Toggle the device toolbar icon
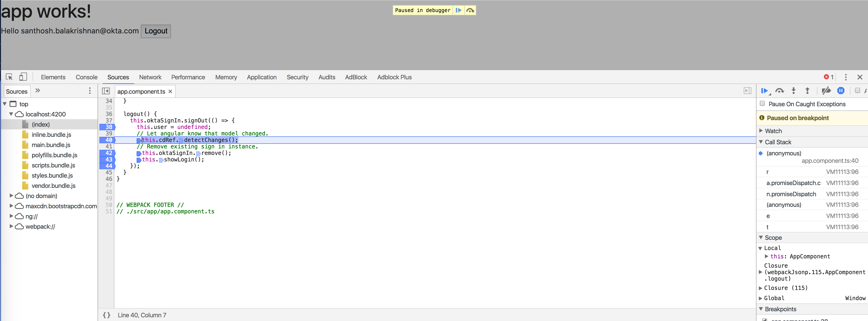868x321 pixels. pyautogui.click(x=23, y=77)
